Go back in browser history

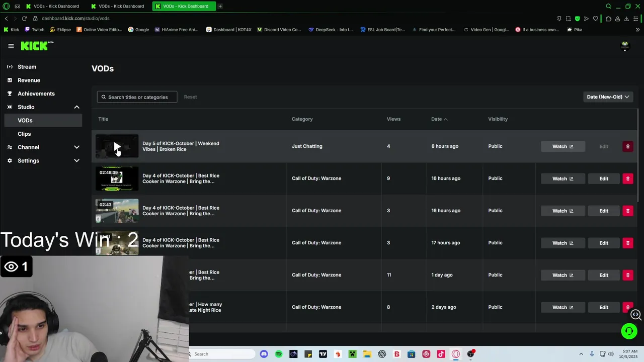(x=6, y=19)
